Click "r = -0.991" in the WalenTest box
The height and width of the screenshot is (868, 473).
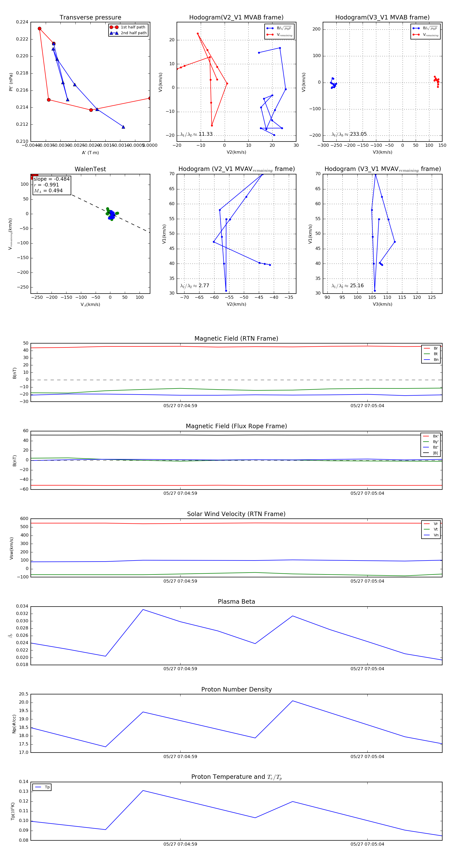(x=47, y=185)
